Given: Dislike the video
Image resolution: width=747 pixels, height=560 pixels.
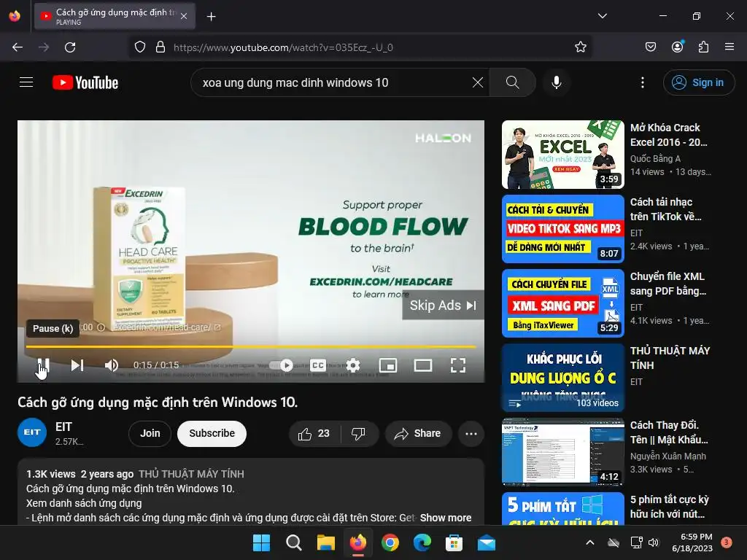Looking at the screenshot, I should click(x=359, y=433).
